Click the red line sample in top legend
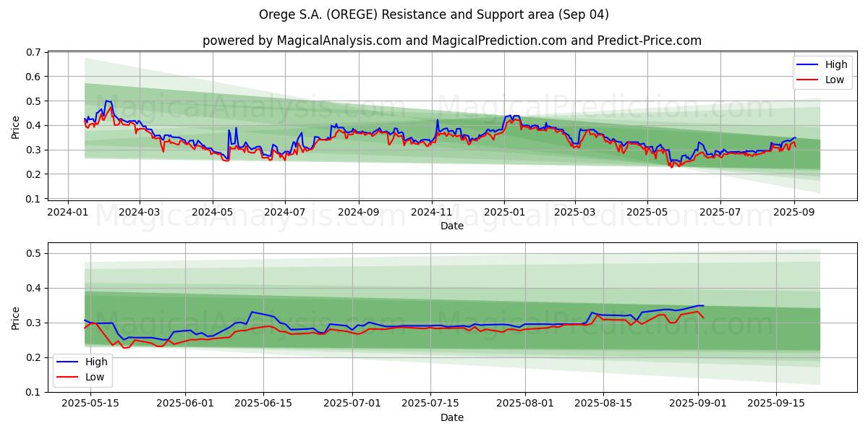 808,80
